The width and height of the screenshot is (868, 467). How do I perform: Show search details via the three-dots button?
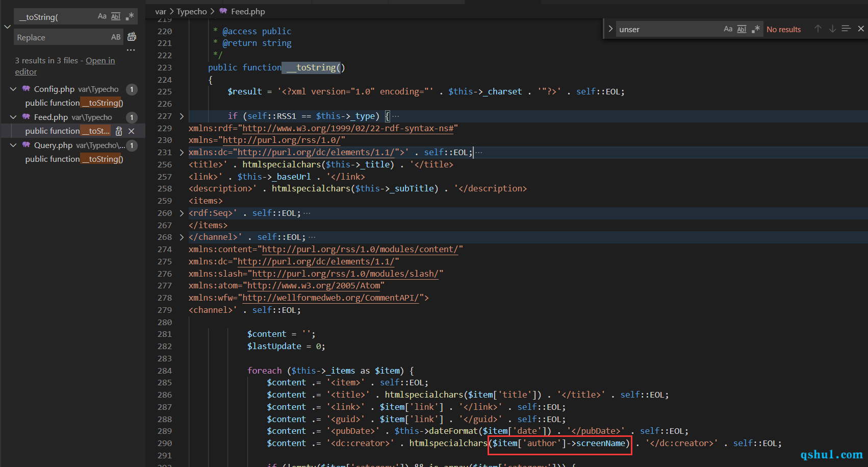coord(131,50)
